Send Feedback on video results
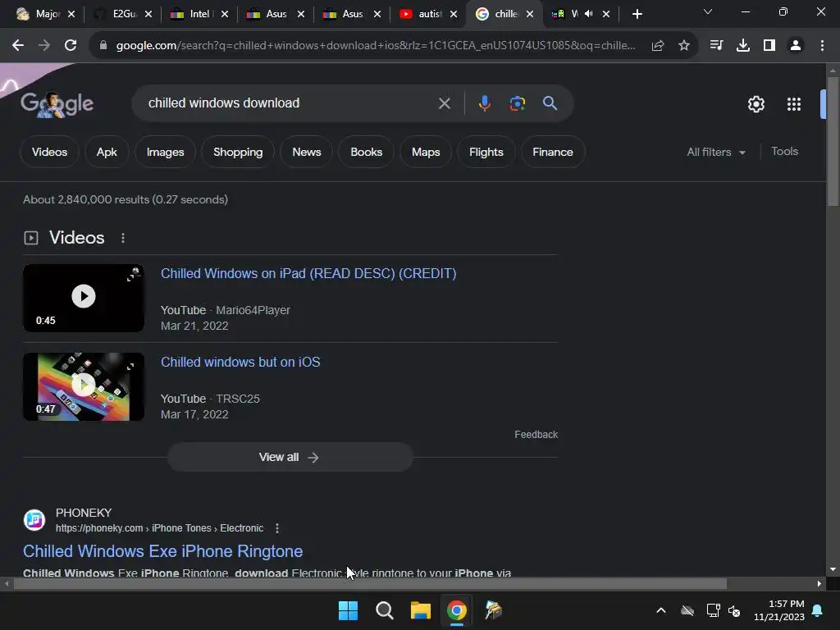 point(536,435)
